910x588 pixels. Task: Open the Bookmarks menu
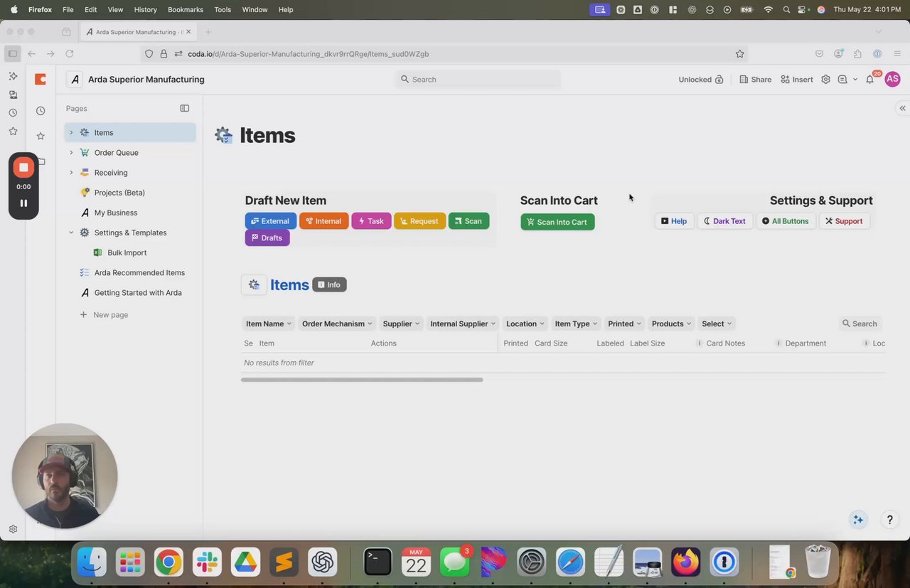click(x=185, y=9)
